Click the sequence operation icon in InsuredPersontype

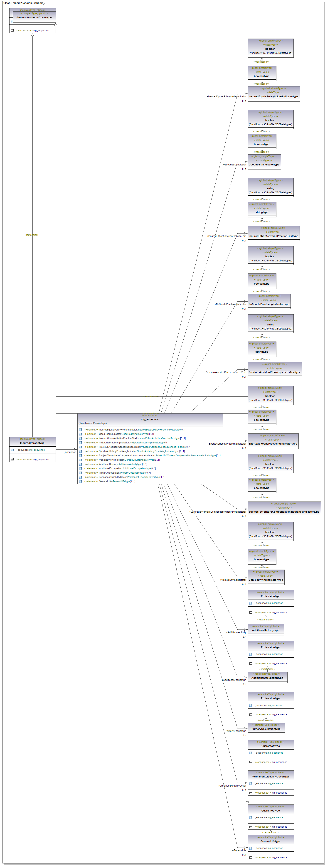pos(12,459)
